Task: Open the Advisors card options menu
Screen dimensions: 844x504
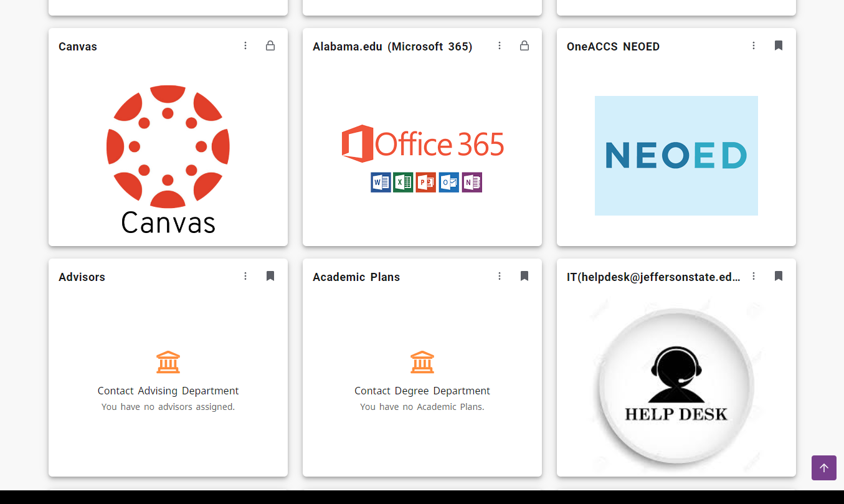Action: pyautogui.click(x=245, y=276)
